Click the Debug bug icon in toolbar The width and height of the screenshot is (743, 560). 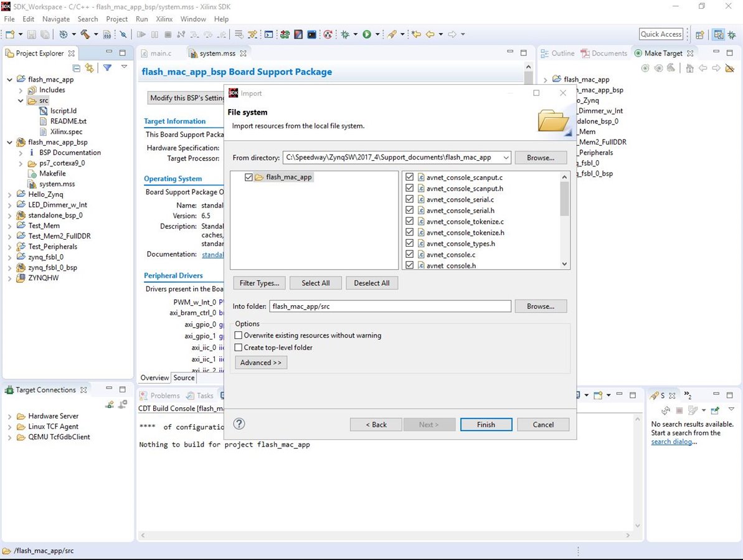click(344, 34)
